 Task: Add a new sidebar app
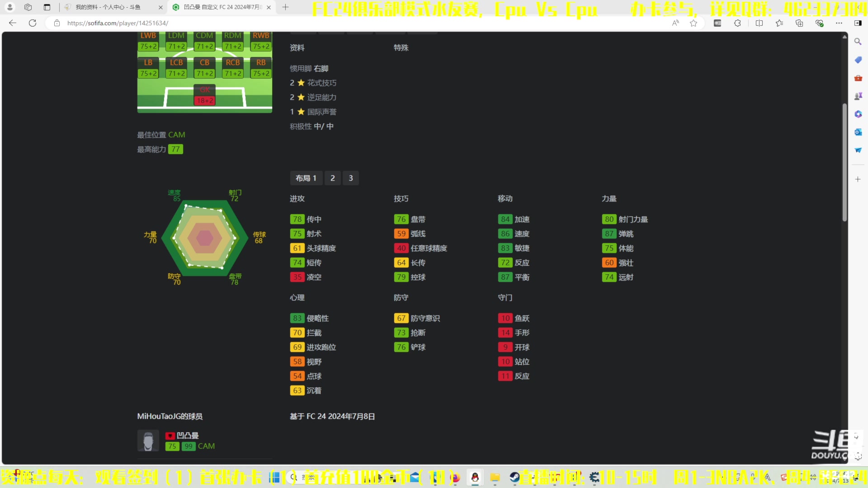(858, 179)
